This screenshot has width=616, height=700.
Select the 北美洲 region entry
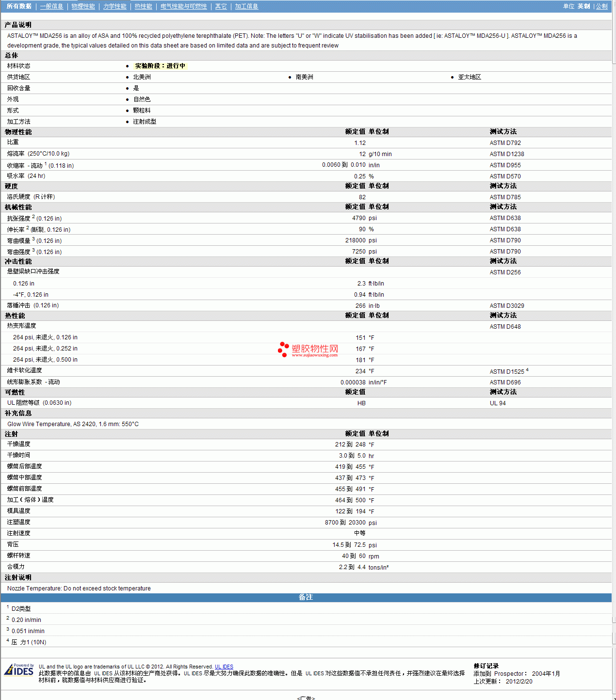point(142,77)
